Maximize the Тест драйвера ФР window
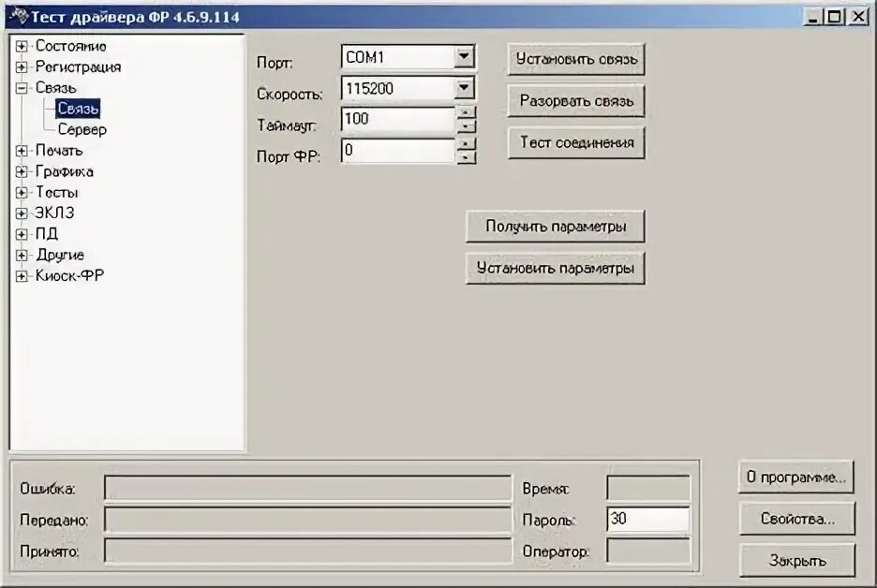This screenshot has width=877, height=588. tap(834, 17)
